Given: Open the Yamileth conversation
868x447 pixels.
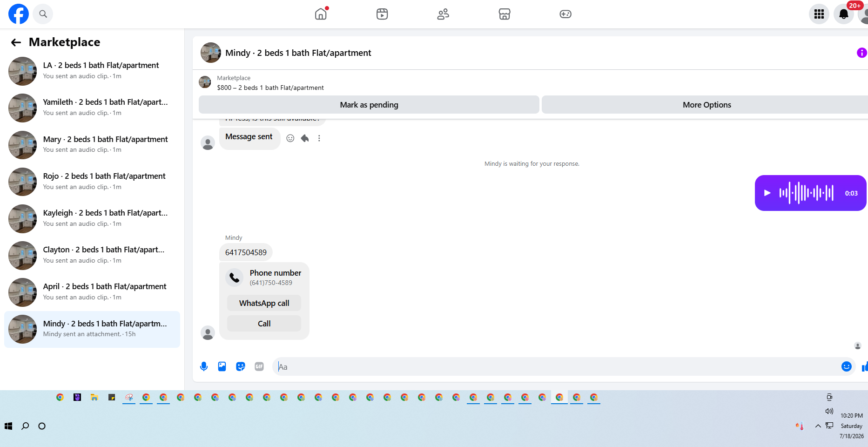Looking at the screenshot, I should pyautogui.click(x=92, y=108).
